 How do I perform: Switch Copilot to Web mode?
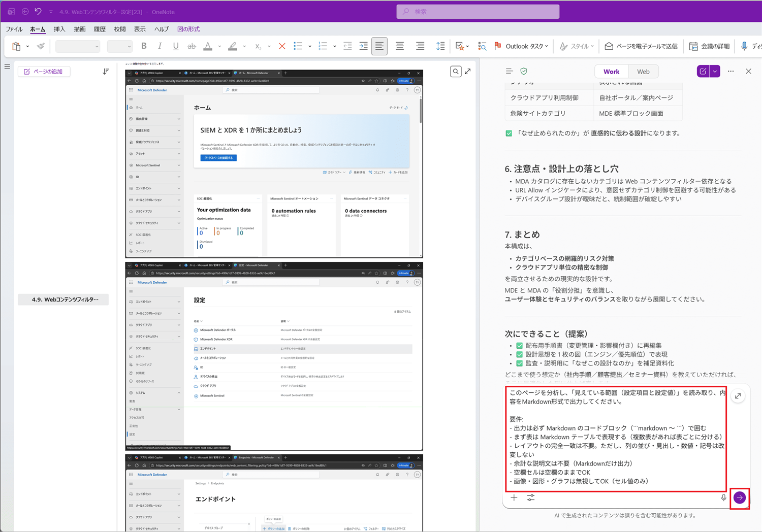coord(643,72)
